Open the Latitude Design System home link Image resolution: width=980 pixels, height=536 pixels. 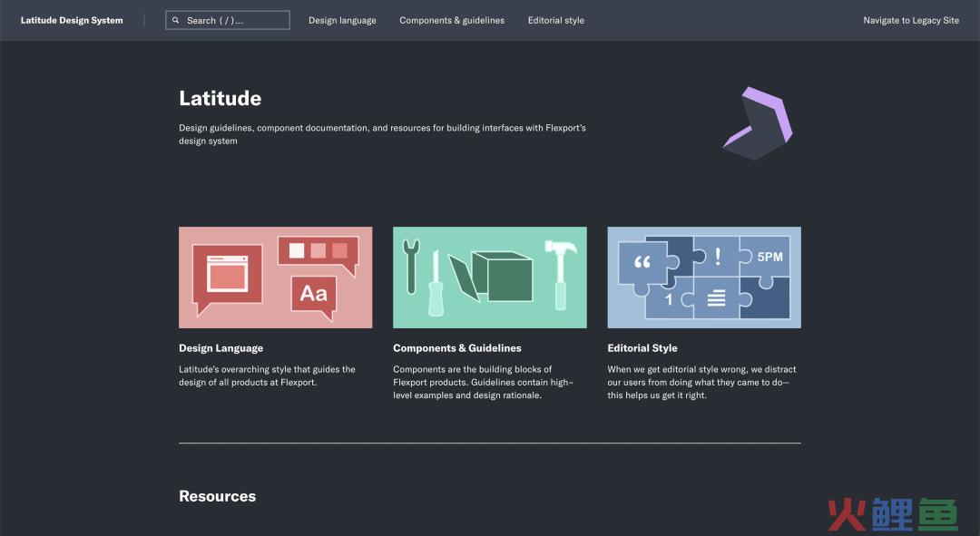click(x=72, y=20)
